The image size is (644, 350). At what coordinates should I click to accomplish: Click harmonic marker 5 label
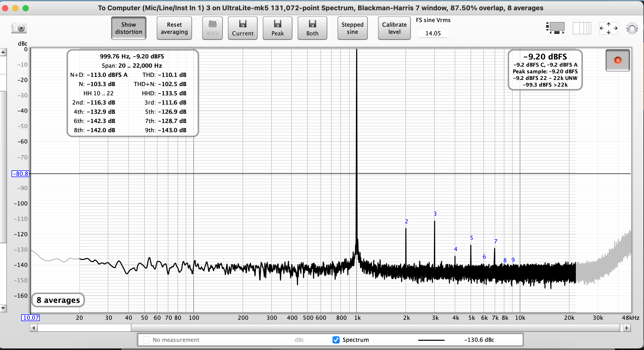[x=471, y=238]
